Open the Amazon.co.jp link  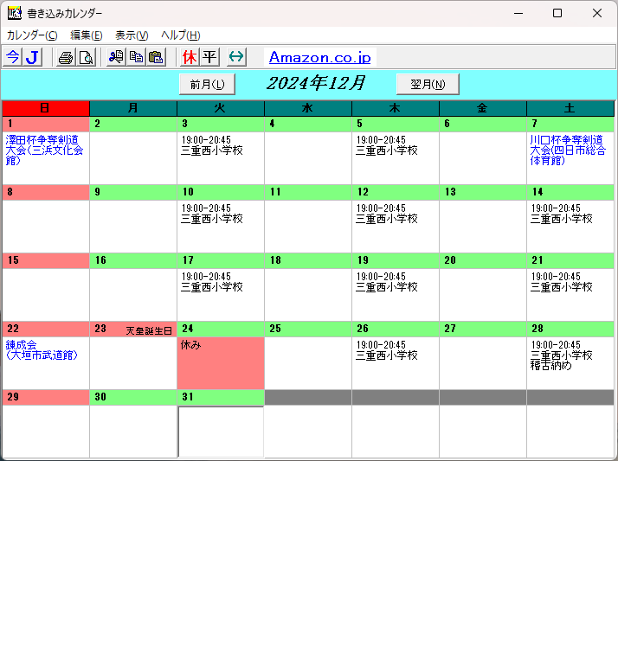(319, 57)
